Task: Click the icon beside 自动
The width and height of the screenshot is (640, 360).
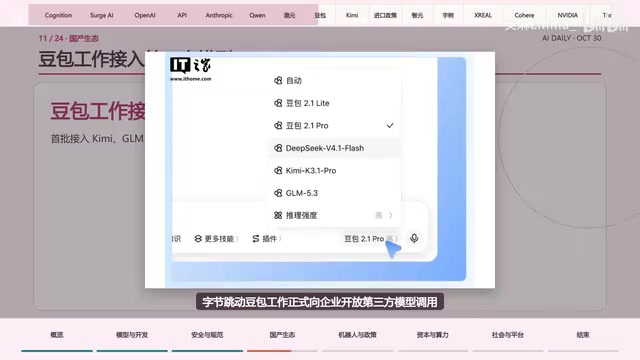Action: 278,80
